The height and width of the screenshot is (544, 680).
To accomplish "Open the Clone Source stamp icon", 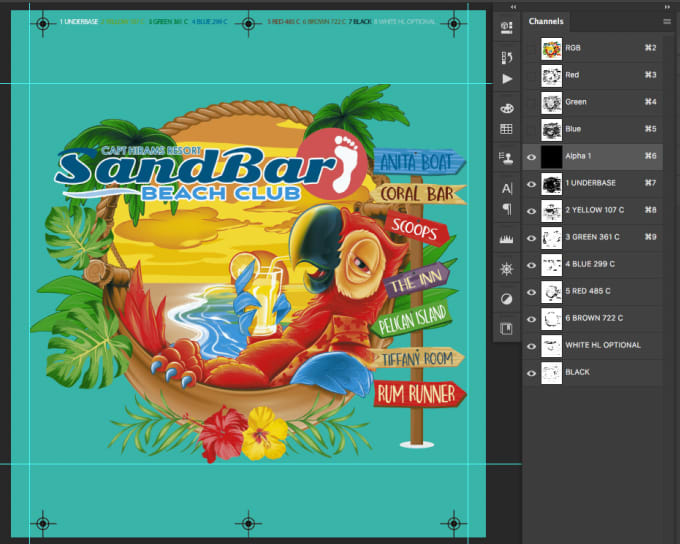I will click(x=507, y=158).
